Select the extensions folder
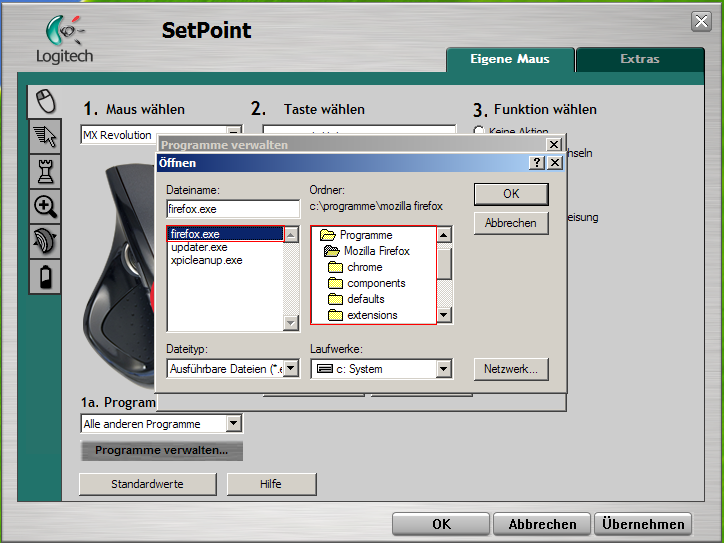The image size is (724, 543). [x=362, y=315]
